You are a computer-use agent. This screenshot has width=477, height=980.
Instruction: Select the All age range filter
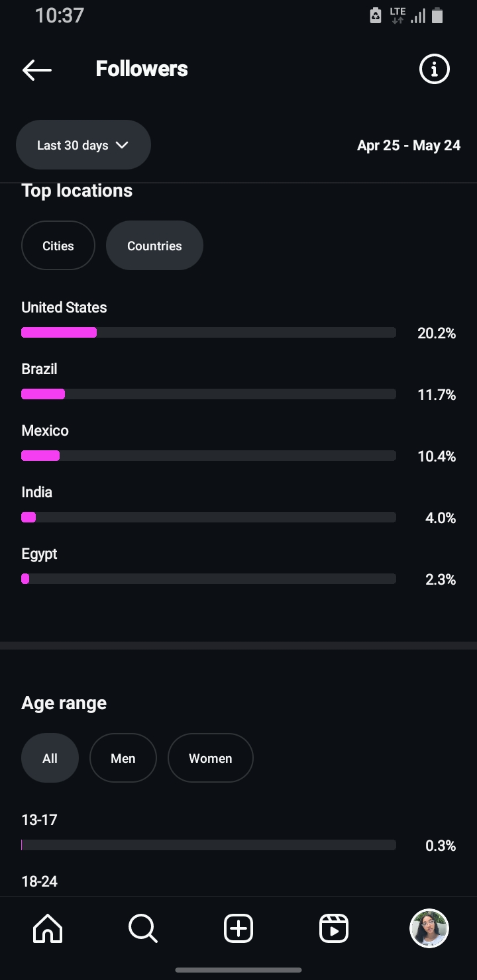(50, 758)
